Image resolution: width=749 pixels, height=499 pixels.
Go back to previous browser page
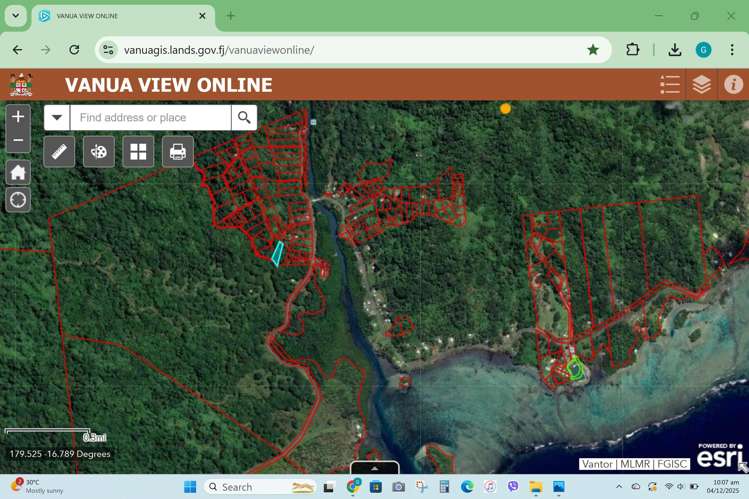coord(17,50)
